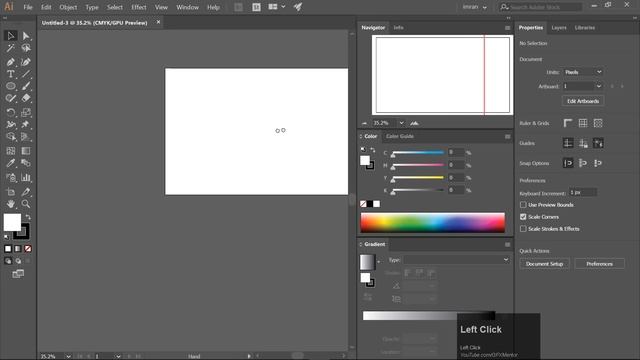Enable Use Preview Bounds checkbox
Screen dimensions: 640x360
(523, 204)
